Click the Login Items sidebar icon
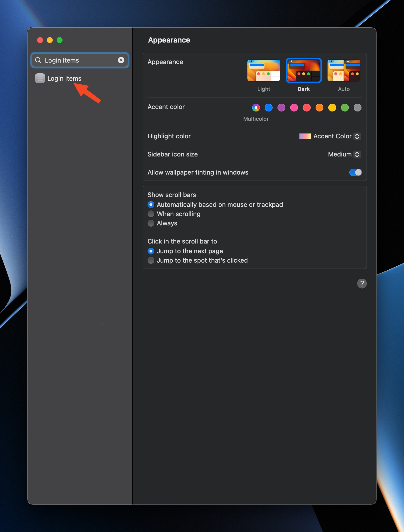This screenshot has height=532, width=404. point(40,78)
